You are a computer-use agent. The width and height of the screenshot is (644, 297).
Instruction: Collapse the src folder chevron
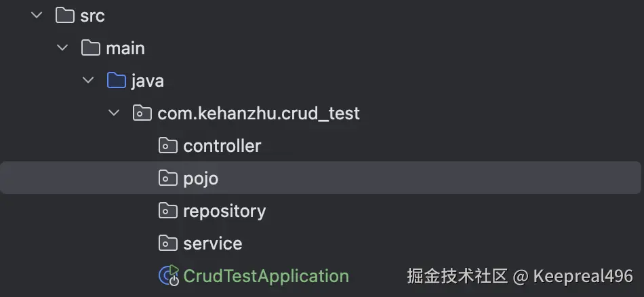pos(37,16)
